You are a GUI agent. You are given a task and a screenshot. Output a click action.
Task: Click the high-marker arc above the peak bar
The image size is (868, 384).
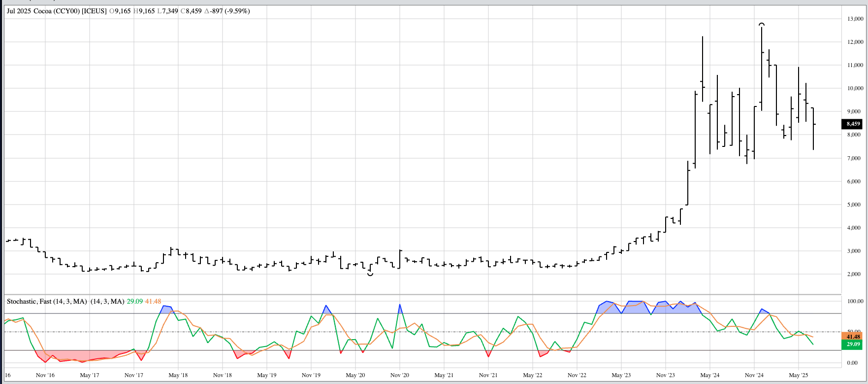coord(762,24)
